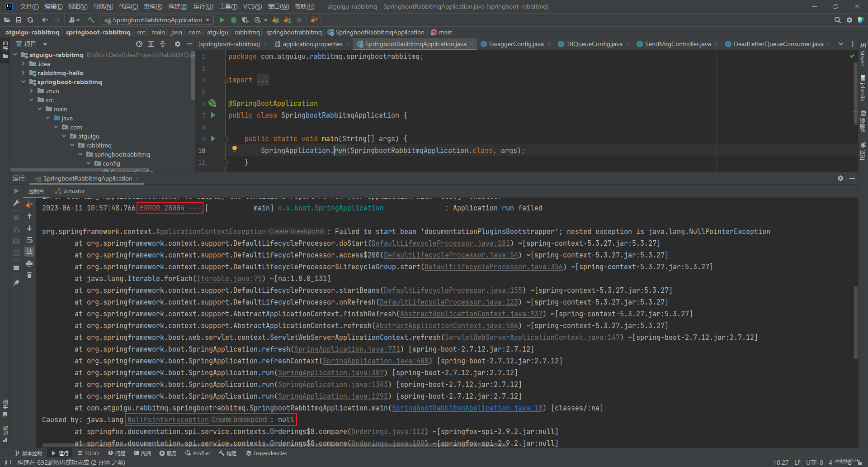The image size is (868, 467).
Task: Open Run panel settings gear icon
Action: 840,178
